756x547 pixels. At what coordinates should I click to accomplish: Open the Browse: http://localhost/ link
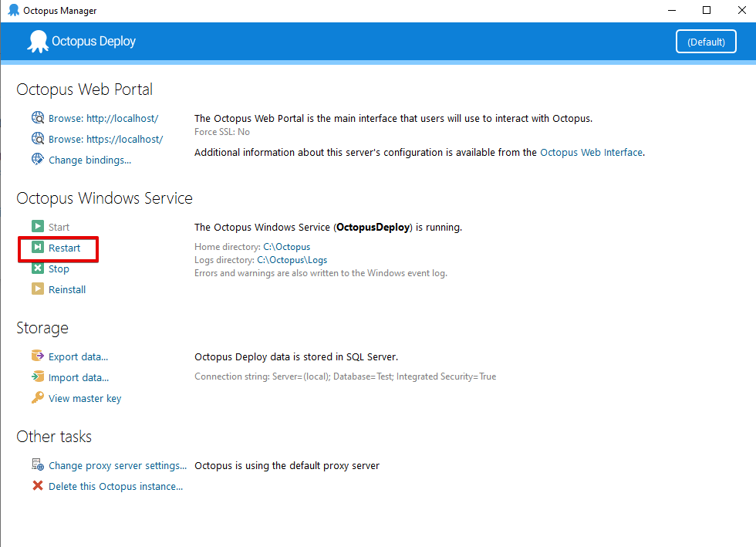(103, 118)
